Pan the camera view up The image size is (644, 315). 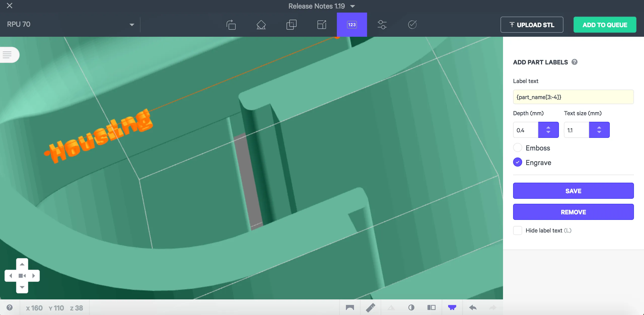[x=22, y=264]
